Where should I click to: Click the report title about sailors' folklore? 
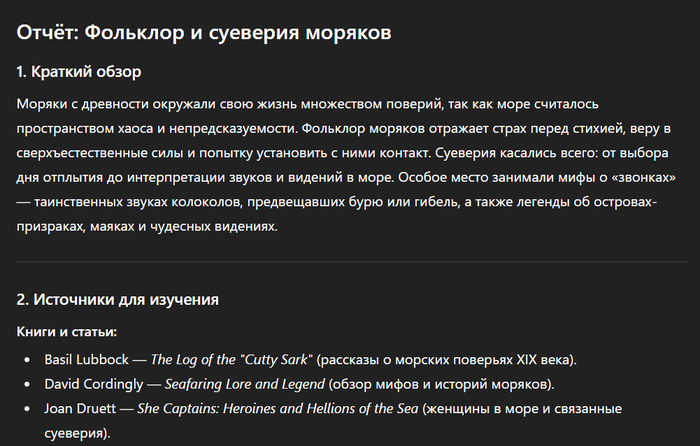[204, 33]
